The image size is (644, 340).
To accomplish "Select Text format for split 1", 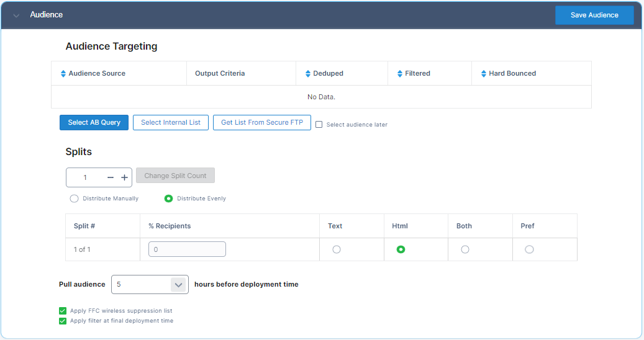I will (x=337, y=249).
